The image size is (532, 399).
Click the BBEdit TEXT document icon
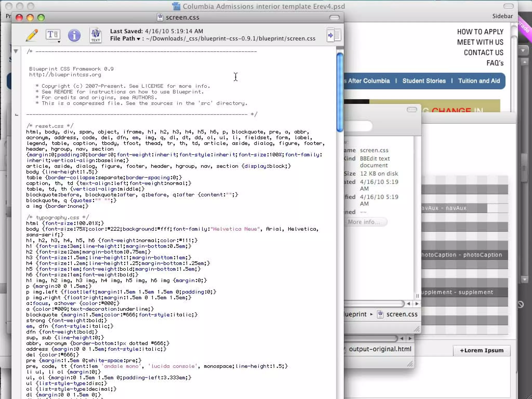point(95,35)
